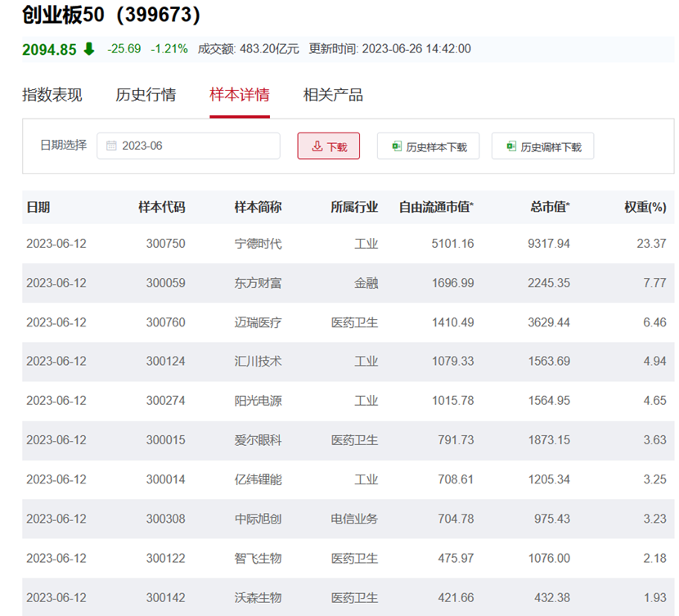
Task: Click sample code 300142
Action: point(165,597)
